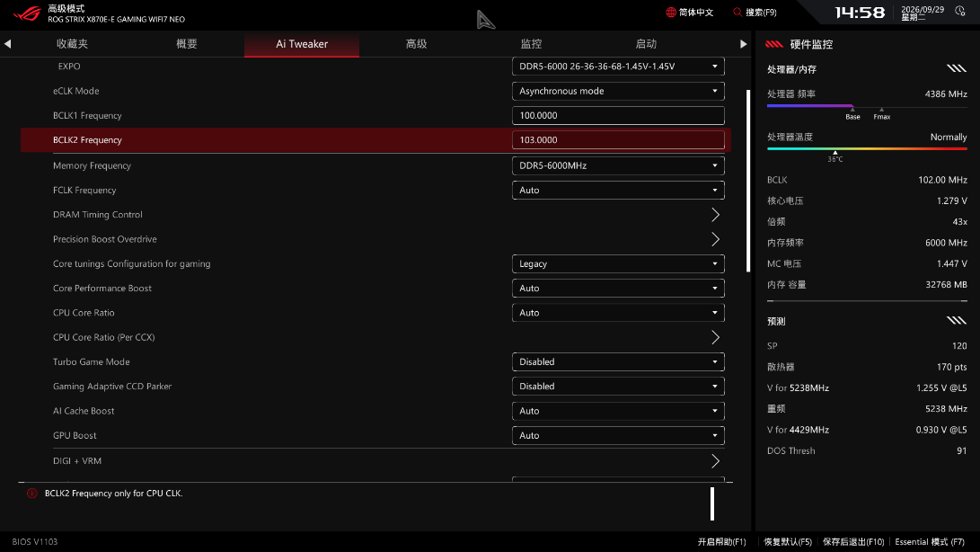Screen dimensions: 980x552
Task: Select the Ai Tweaker tab
Action: [x=302, y=44]
